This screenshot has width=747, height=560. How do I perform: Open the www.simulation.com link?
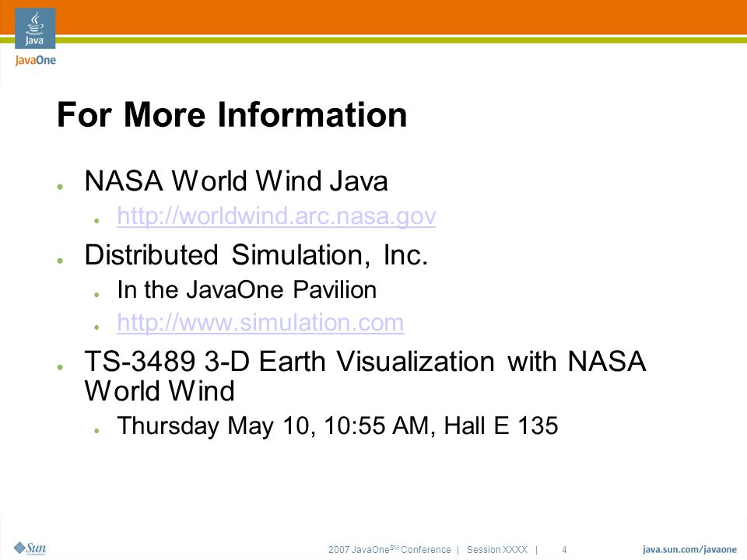[x=261, y=323]
